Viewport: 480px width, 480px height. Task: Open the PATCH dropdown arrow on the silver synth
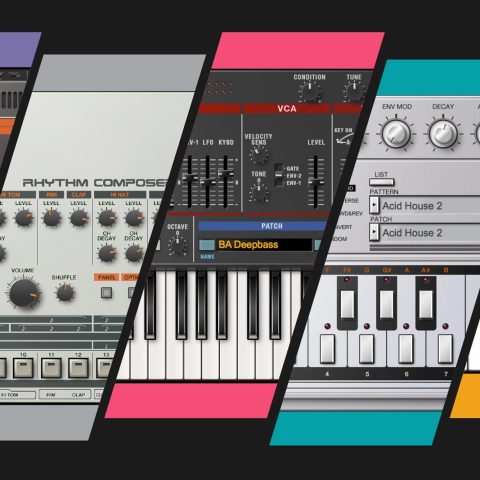point(374,232)
